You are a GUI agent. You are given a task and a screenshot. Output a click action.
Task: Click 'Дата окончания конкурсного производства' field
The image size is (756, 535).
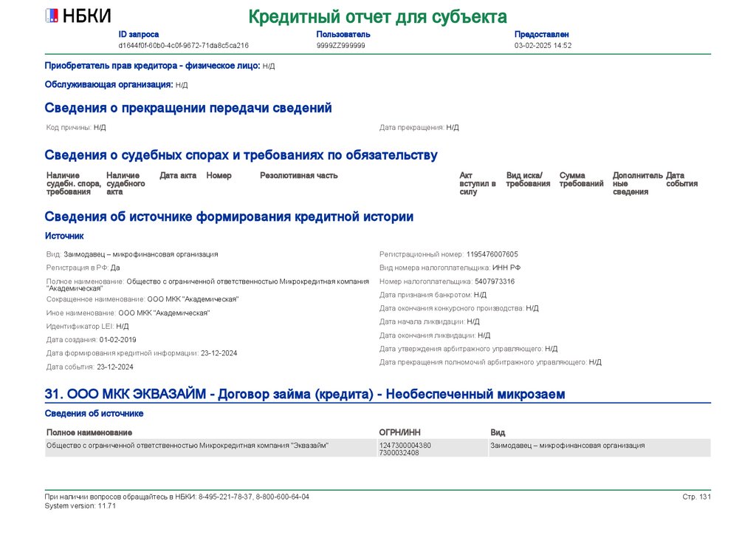point(459,308)
